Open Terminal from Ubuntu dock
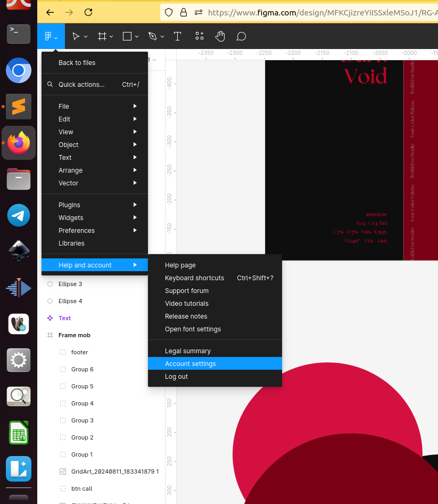This screenshot has height=504, width=438. coord(19,34)
